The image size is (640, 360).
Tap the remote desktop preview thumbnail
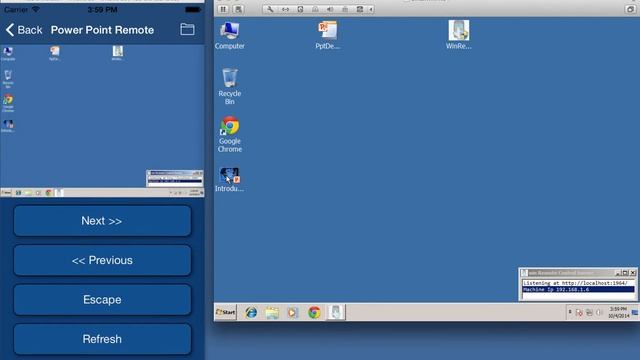pos(102,121)
